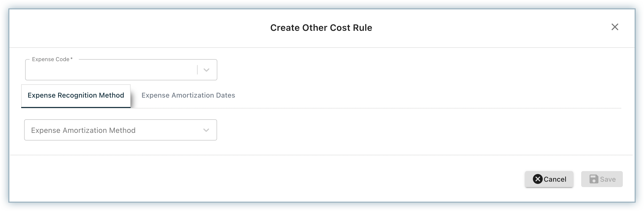Screen dimensions: 644x211
Task: Expand the Expense Code dropdown arrow
Action: 206,70
